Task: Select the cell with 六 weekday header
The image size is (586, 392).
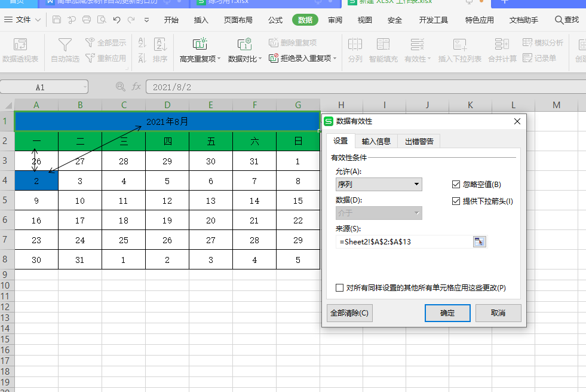Action: tap(254, 141)
